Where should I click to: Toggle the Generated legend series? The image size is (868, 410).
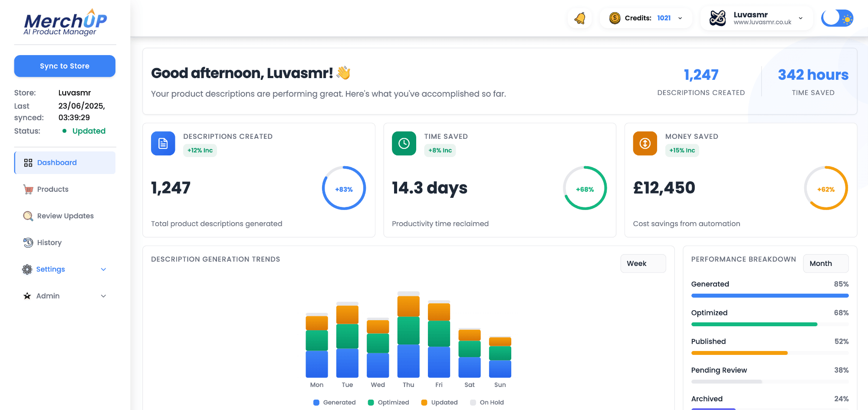(x=335, y=403)
